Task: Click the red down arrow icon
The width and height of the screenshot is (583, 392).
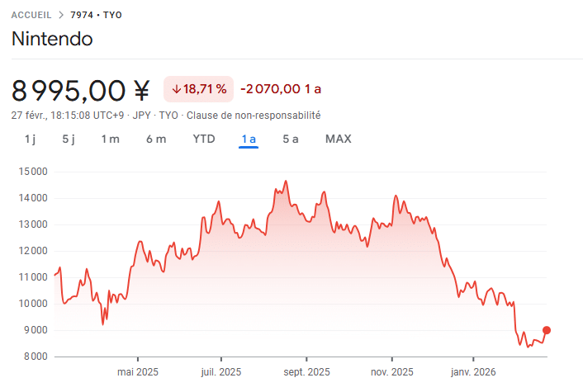Action: (x=176, y=89)
